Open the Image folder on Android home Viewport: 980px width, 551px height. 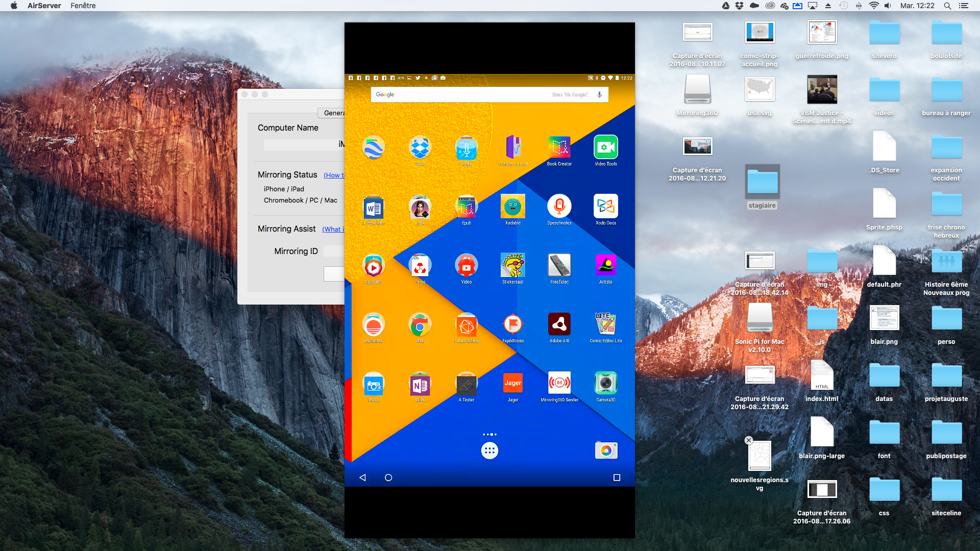coord(373,384)
